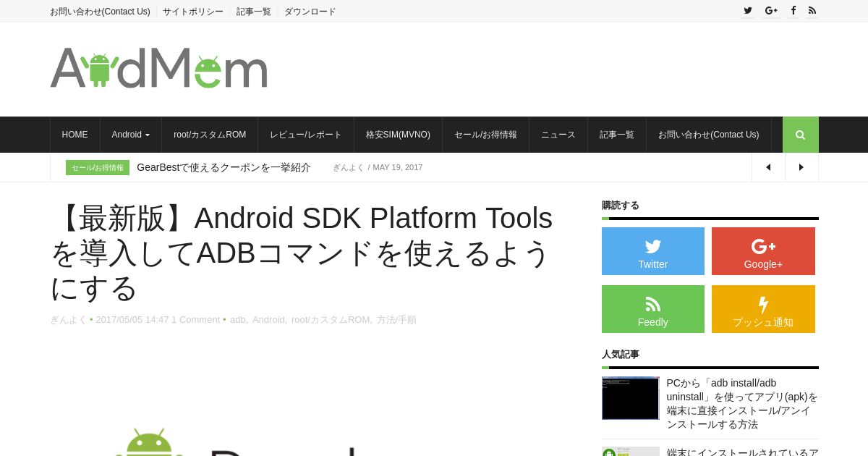The height and width of the screenshot is (456, 868).
Task: Click 方法/手順 category tag
Action: point(396,319)
